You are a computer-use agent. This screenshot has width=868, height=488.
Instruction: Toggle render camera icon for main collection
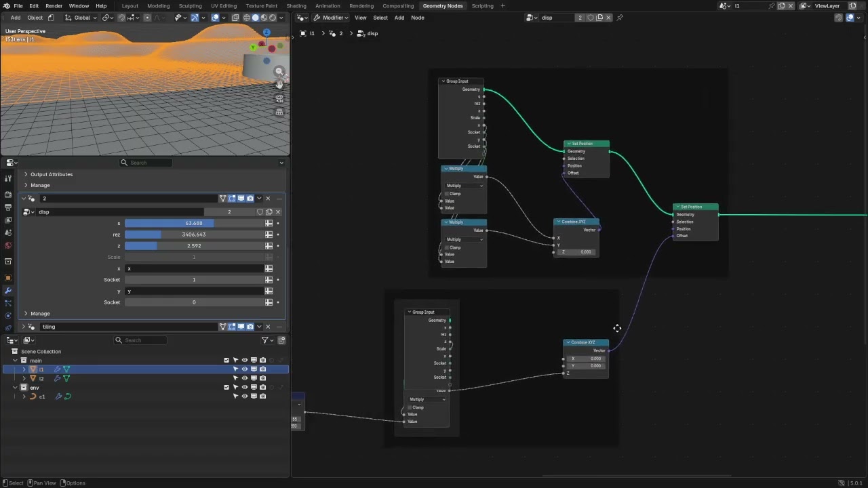point(262,361)
